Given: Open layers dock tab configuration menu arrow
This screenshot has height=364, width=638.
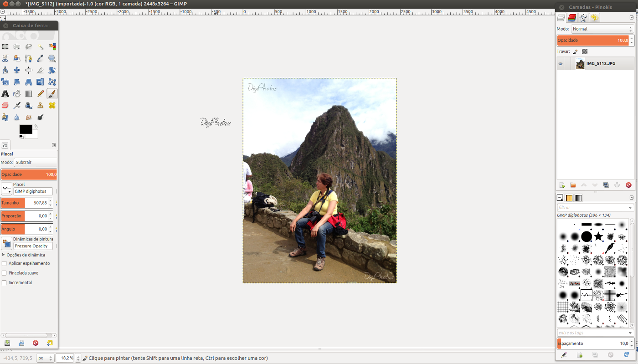Looking at the screenshot, I should tap(632, 18).
